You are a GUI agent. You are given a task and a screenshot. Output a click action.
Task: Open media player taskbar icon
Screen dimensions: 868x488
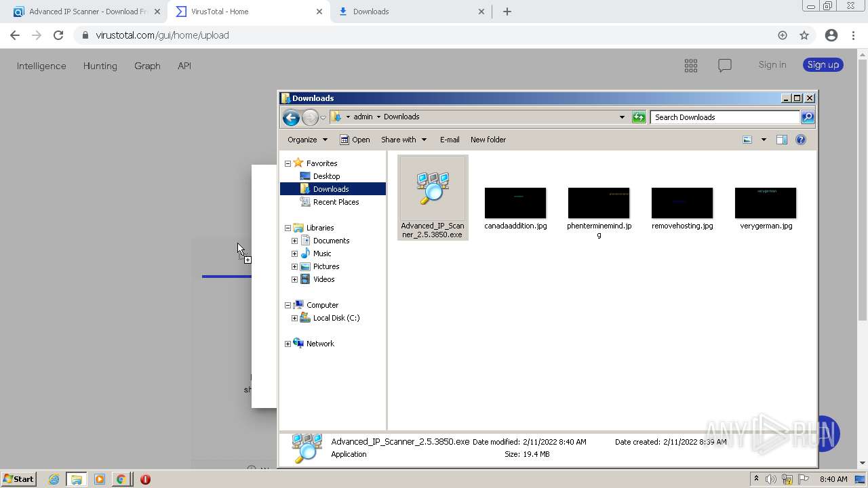click(99, 479)
